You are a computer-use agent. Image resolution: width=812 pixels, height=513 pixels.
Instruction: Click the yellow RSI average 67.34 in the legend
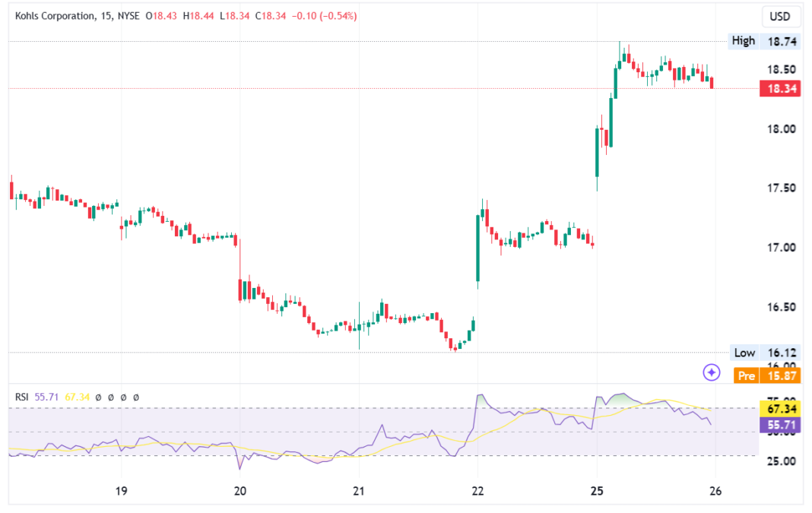[77, 397]
